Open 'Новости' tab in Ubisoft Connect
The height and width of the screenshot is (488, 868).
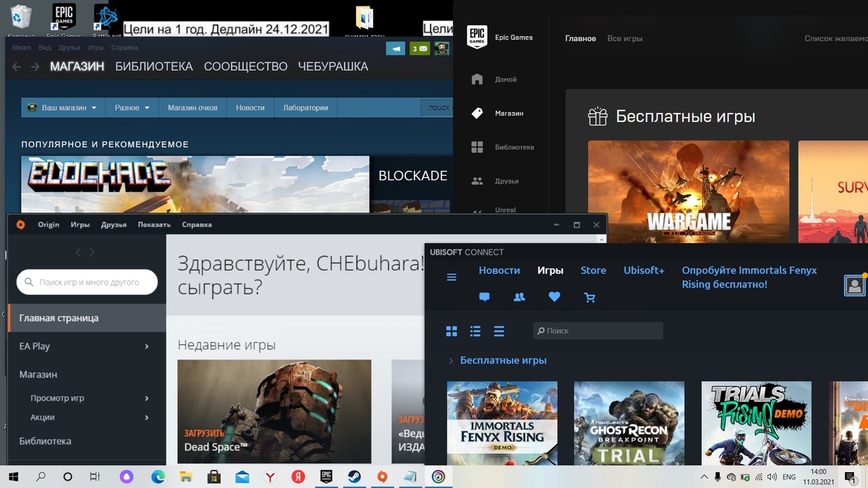(499, 270)
